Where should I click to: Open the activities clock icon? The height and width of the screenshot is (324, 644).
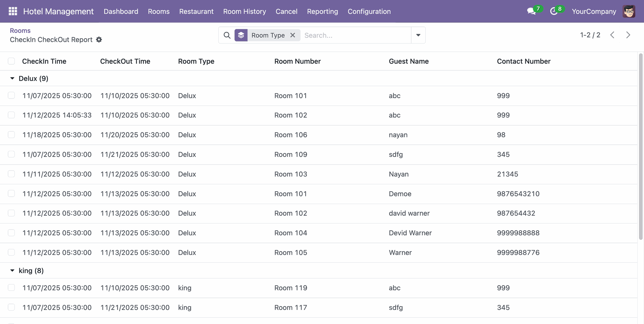[554, 11]
